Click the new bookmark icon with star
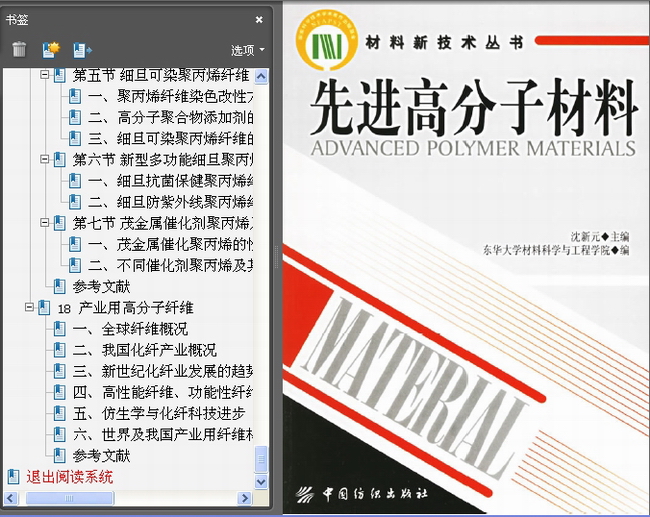The height and width of the screenshot is (517, 650). [51, 50]
